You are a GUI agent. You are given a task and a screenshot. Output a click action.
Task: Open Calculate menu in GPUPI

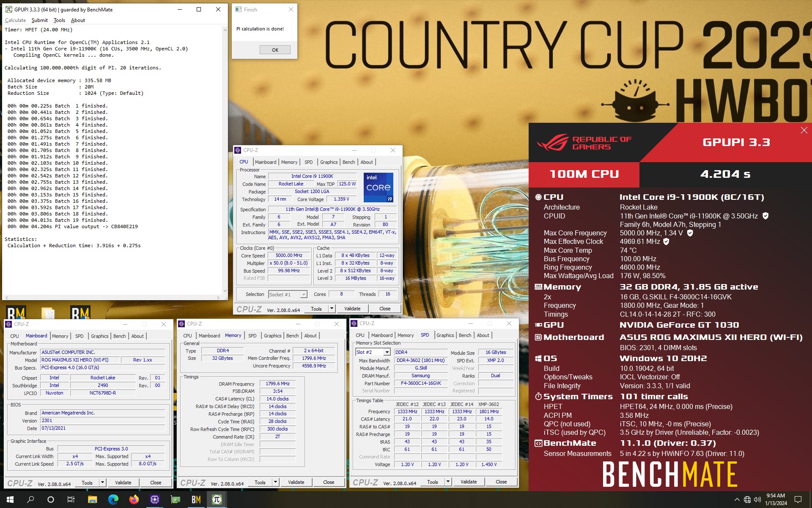click(15, 20)
